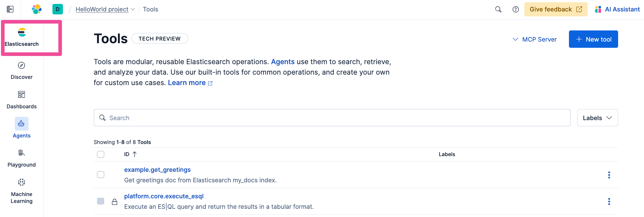Expand the MCP Server dropdown
This screenshot has width=644, height=217.
[535, 39]
